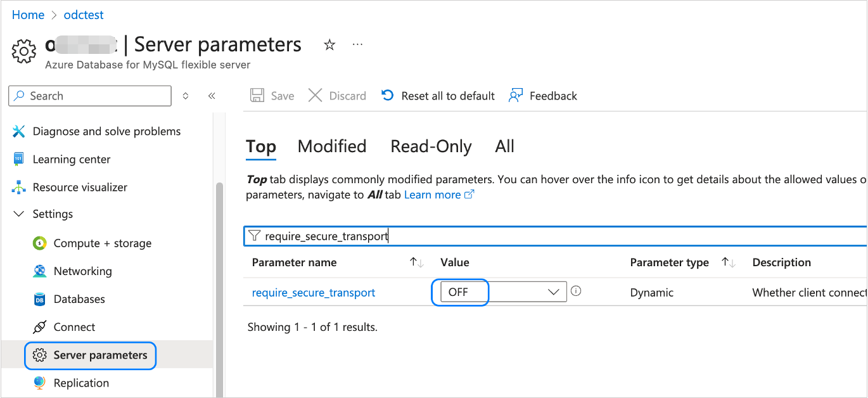The width and height of the screenshot is (868, 398).
Task: Sort by Parameter type column
Action: [728, 262]
